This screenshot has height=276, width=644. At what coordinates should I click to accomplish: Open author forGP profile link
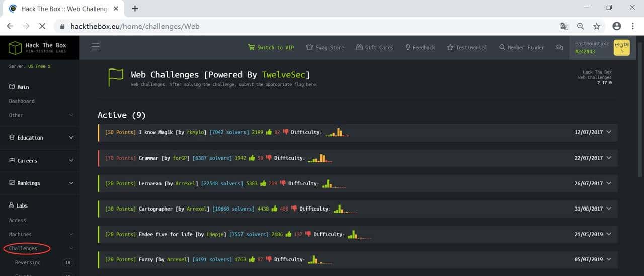click(x=180, y=158)
